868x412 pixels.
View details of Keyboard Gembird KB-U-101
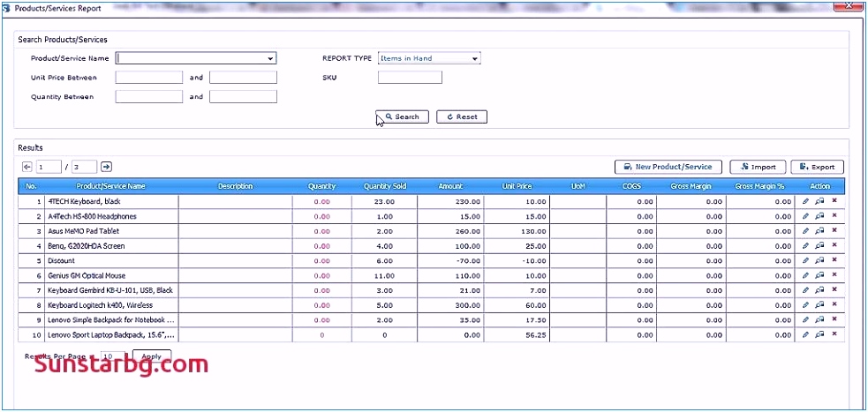tap(819, 290)
